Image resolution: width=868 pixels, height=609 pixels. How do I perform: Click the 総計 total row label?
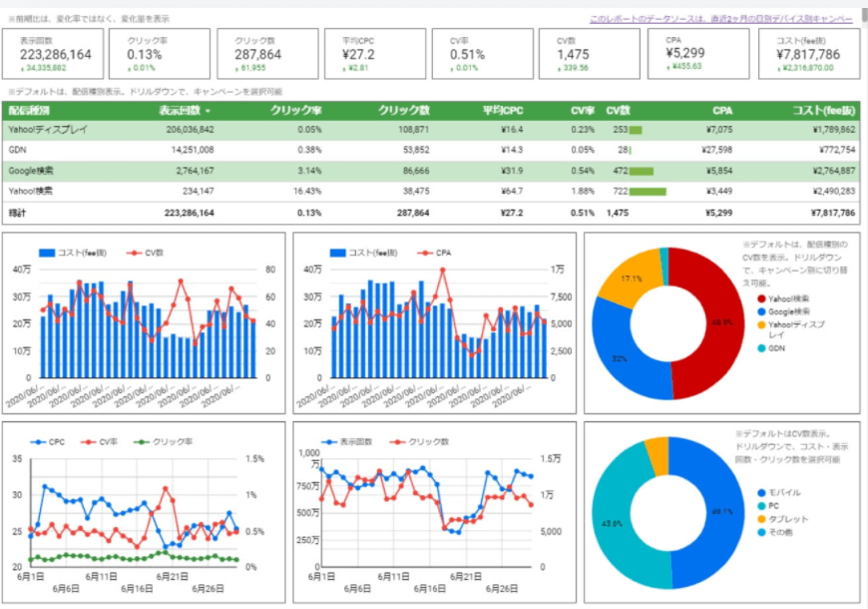coord(17,213)
